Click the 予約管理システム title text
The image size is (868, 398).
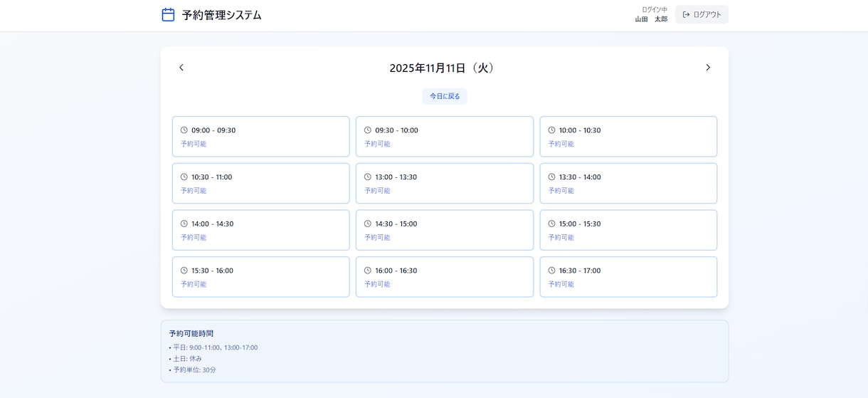click(x=222, y=15)
